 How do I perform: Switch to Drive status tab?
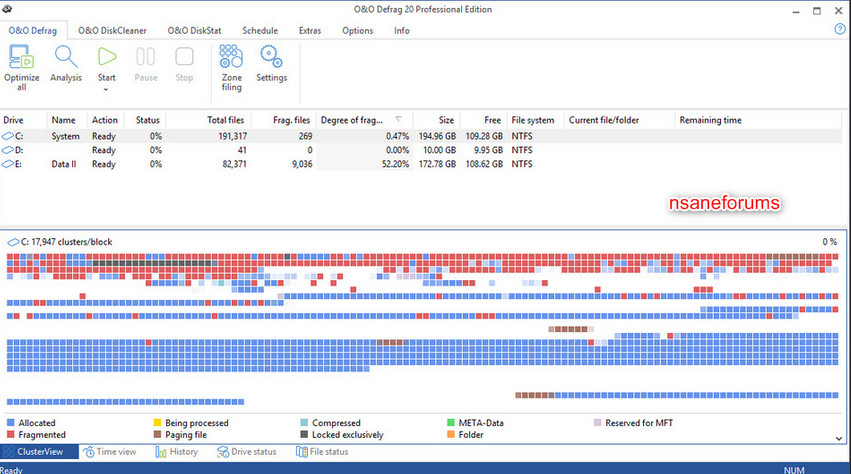[x=247, y=452]
